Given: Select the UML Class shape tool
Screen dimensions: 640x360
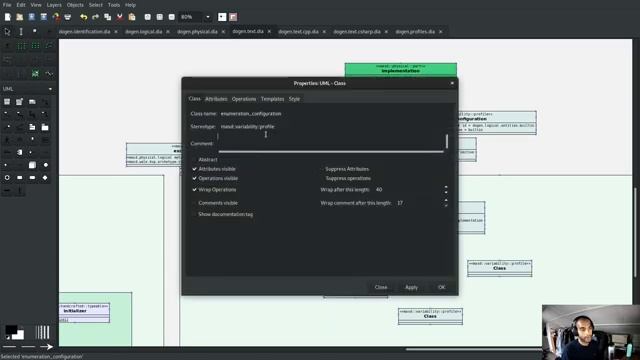Looking at the screenshot, I should (7, 102).
